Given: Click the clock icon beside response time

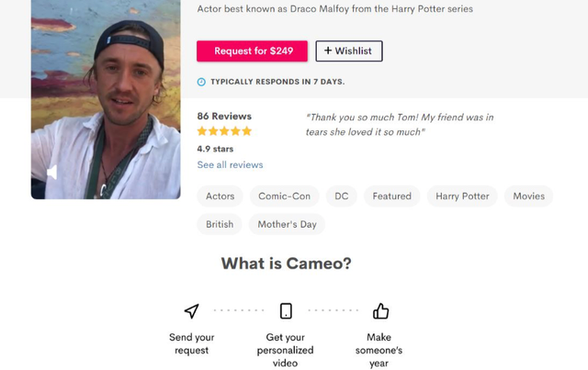Looking at the screenshot, I should (x=202, y=82).
